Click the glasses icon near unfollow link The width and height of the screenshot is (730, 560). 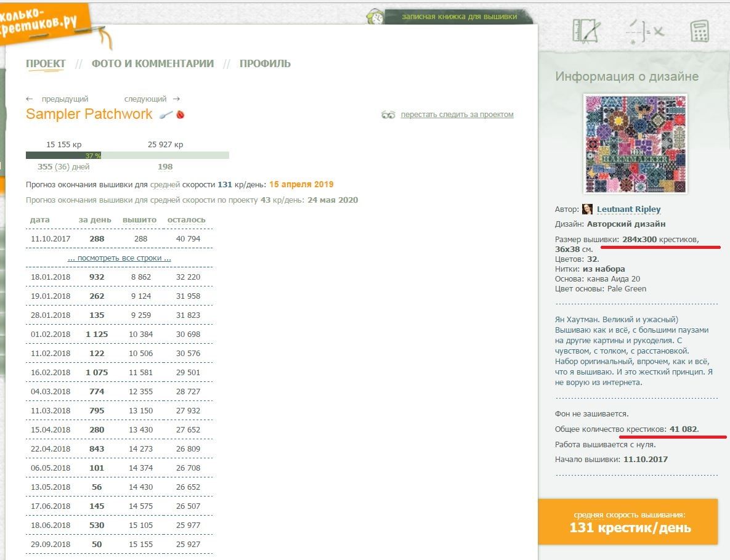(388, 115)
